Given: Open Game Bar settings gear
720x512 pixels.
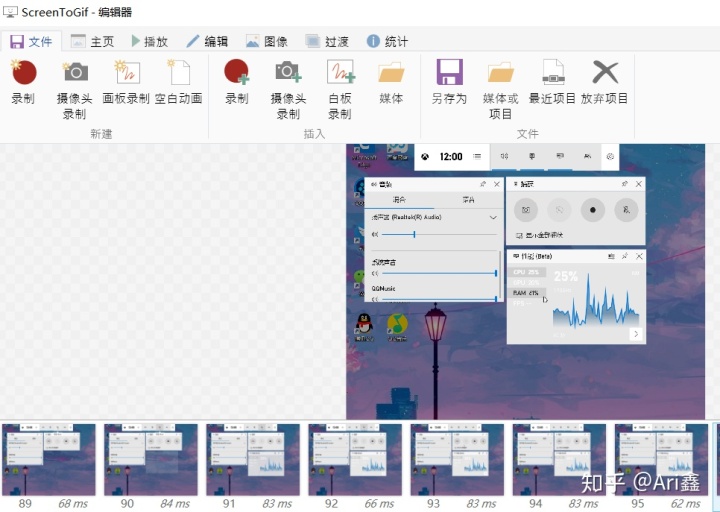Looking at the screenshot, I should [x=610, y=157].
